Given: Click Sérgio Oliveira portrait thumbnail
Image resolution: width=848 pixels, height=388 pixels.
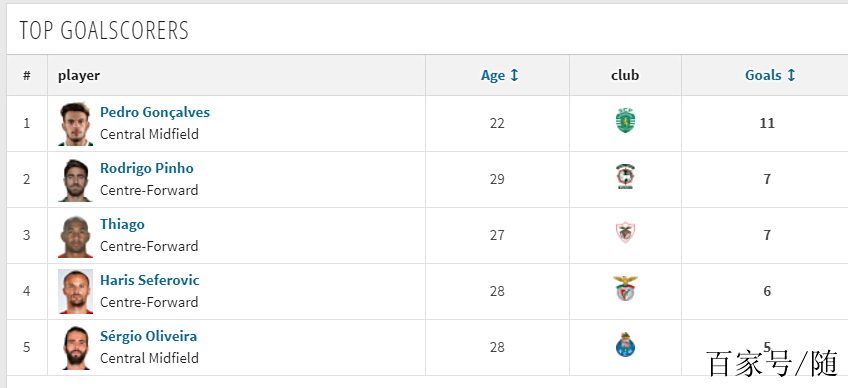Looking at the screenshot, I should (75, 347).
